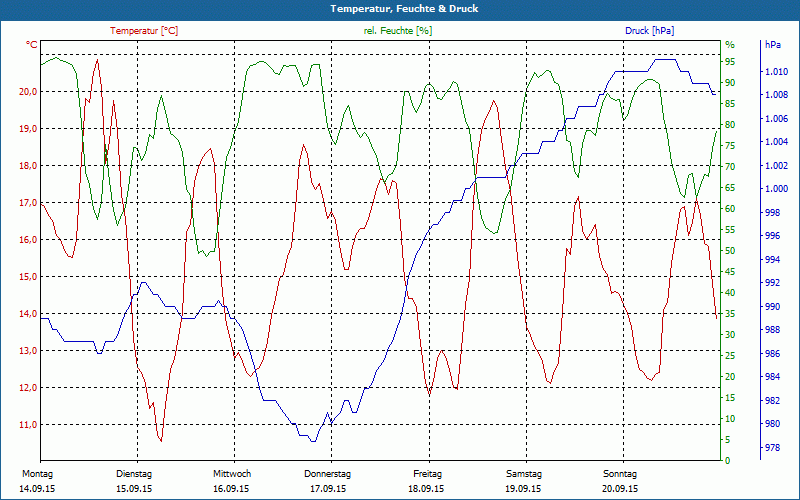Click the '11,0' temperature axis value

click(x=29, y=424)
